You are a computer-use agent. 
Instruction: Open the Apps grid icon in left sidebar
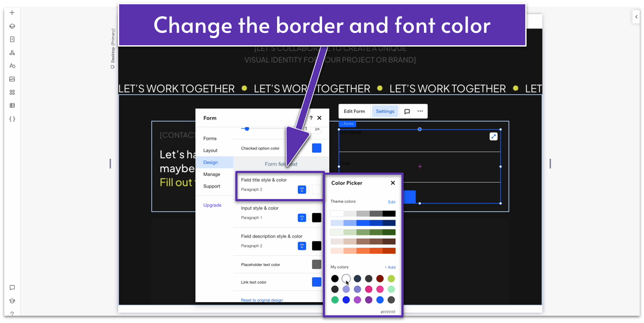12,92
